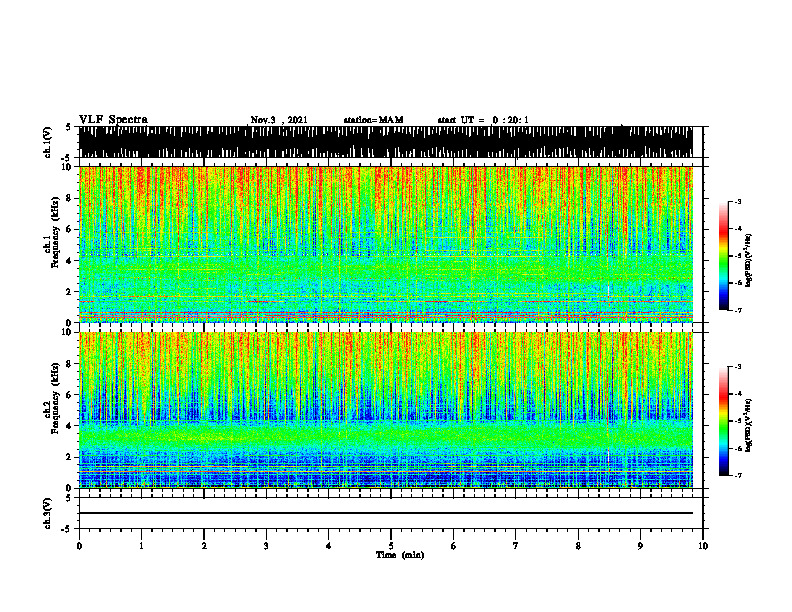
Task: Select the "Time (min)" x-axis label
Action: [400, 555]
